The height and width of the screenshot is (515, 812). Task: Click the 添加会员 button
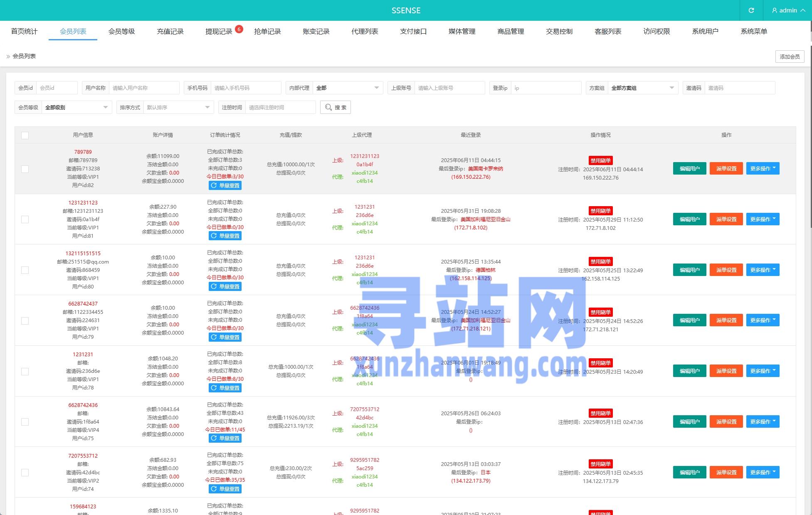coord(790,57)
